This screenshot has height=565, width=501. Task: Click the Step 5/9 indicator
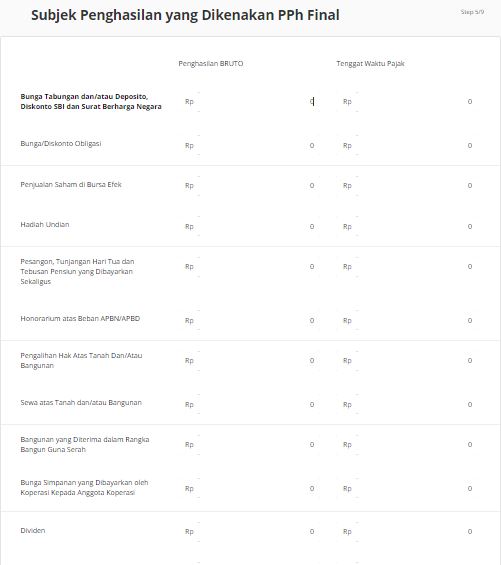pos(472,12)
